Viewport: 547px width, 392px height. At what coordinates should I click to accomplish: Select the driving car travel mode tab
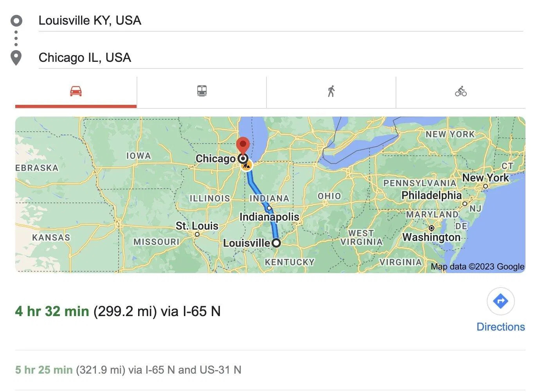pos(76,92)
